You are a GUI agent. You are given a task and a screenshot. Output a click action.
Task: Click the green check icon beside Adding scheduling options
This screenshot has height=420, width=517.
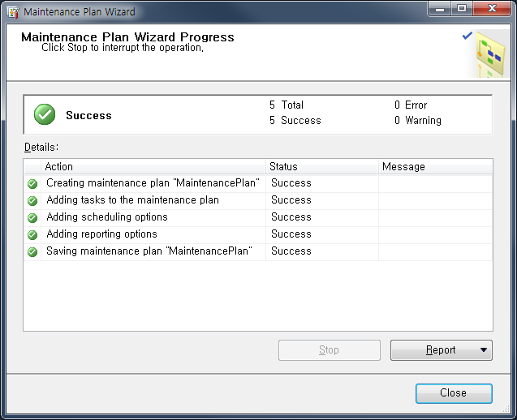coord(32,217)
